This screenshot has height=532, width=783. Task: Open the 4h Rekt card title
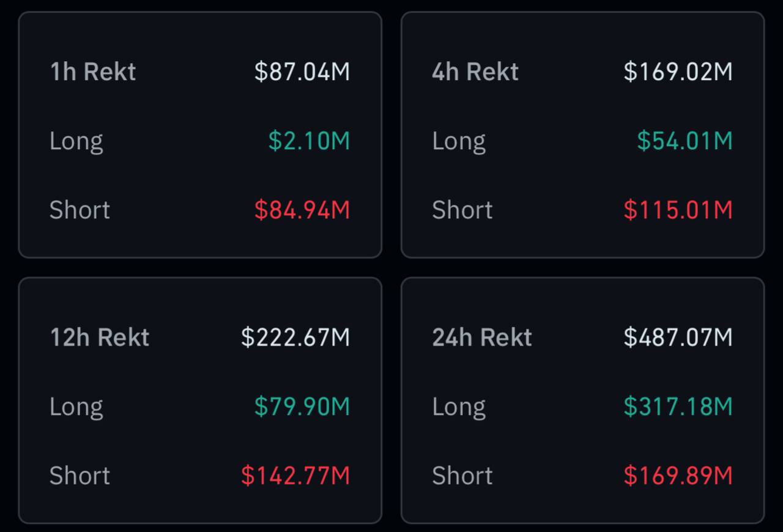pyautogui.click(x=475, y=72)
